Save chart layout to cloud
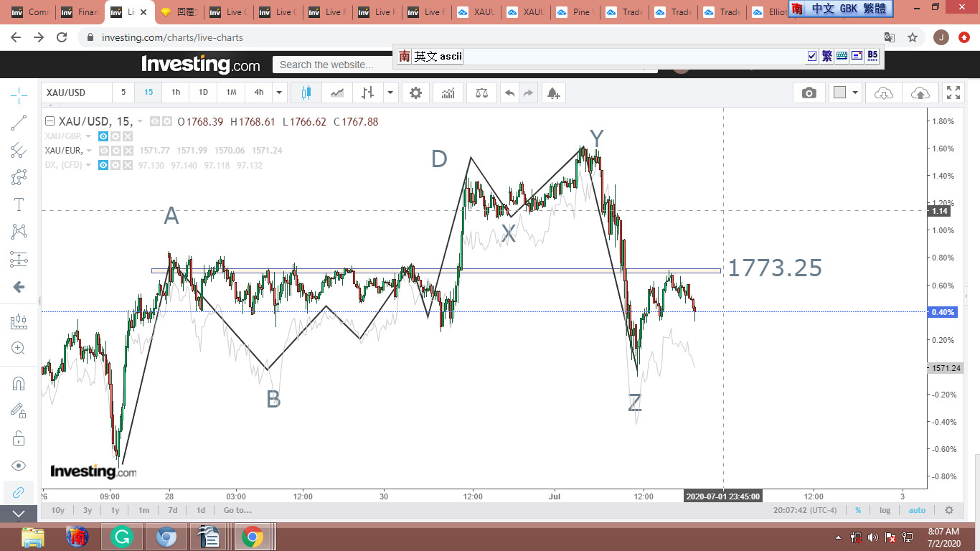Image resolution: width=980 pixels, height=551 pixels. [920, 93]
